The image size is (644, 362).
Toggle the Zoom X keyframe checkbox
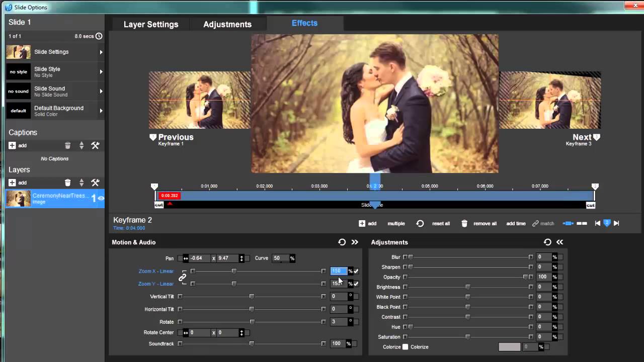point(356,271)
